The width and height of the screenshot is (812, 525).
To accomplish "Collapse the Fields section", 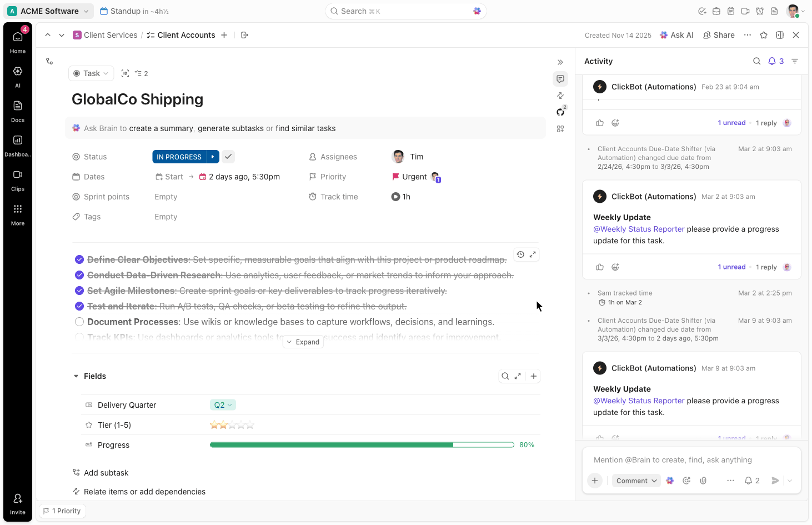I will (x=76, y=376).
